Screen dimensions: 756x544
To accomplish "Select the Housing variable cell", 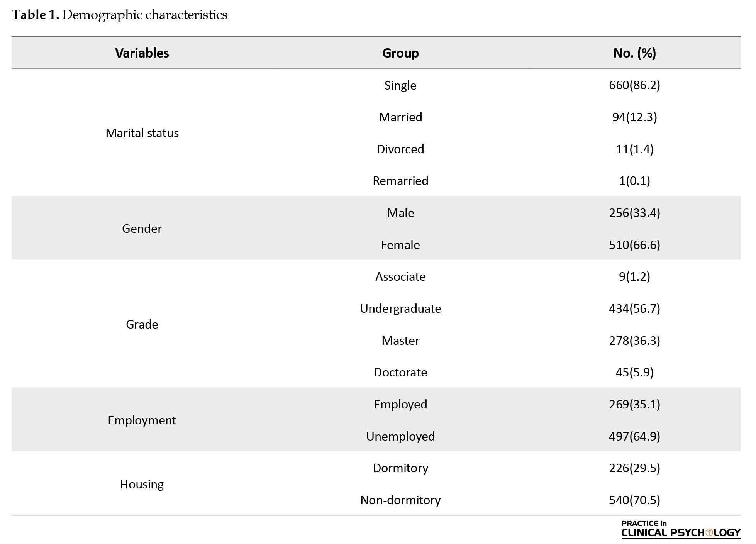I will [142, 484].
